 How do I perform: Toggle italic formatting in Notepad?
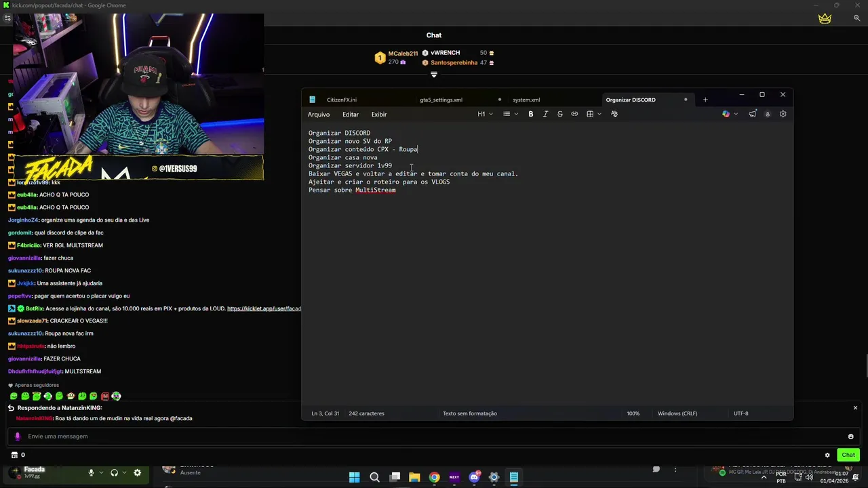click(x=545, y=114)
